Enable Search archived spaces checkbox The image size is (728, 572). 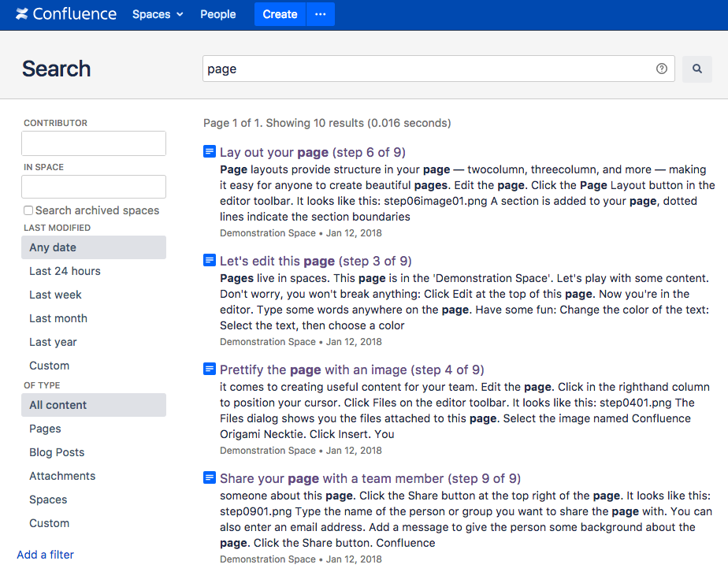point(28,210)
